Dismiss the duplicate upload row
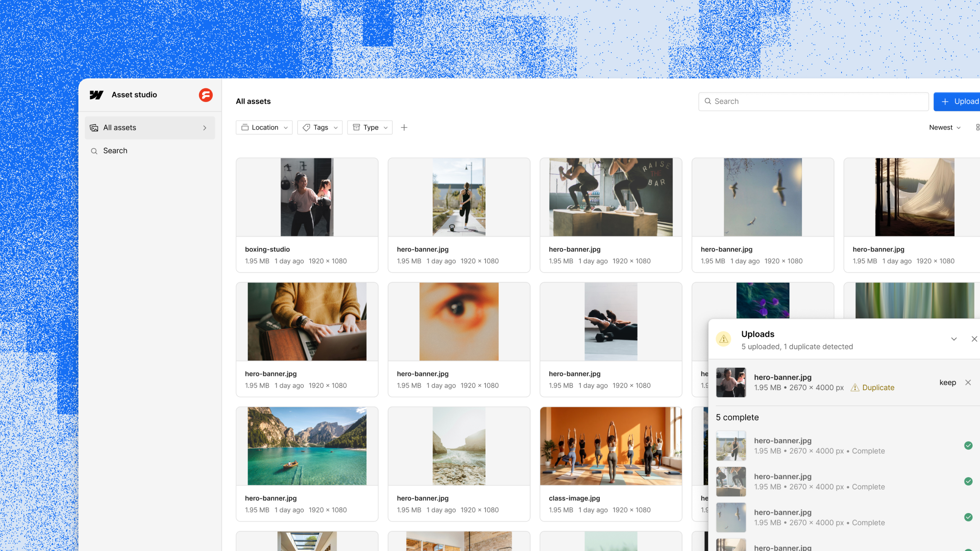The width and height of the screenshot is (980, 551). click(968, 382)
